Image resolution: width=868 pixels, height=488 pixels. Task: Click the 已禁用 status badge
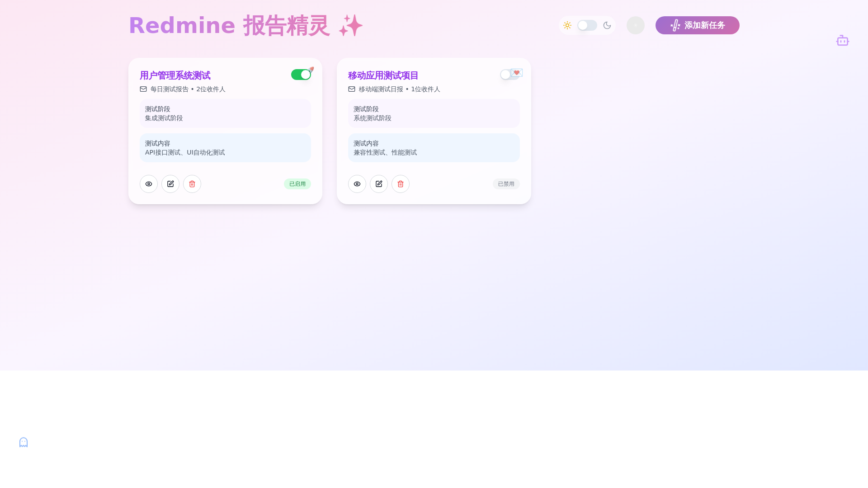pos(506,184)
